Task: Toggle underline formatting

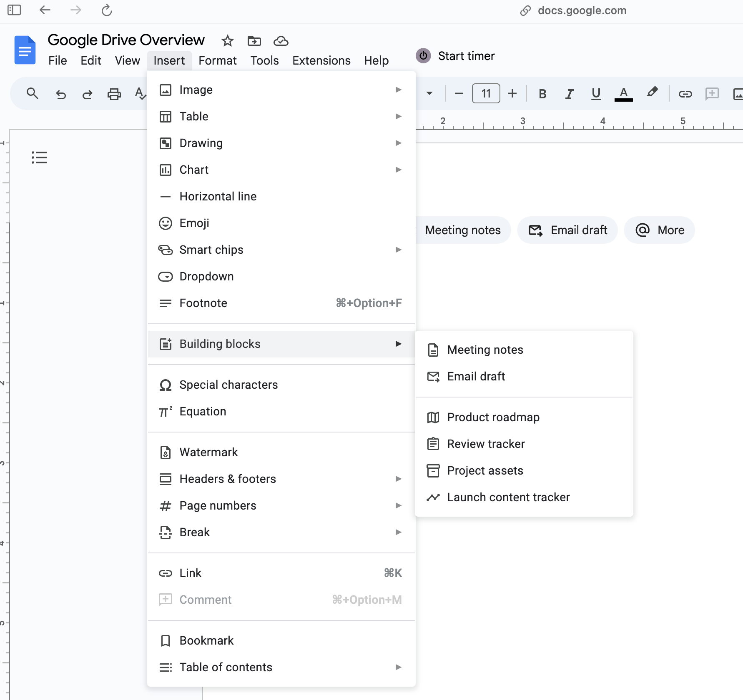Action: (x=596, y=94)
